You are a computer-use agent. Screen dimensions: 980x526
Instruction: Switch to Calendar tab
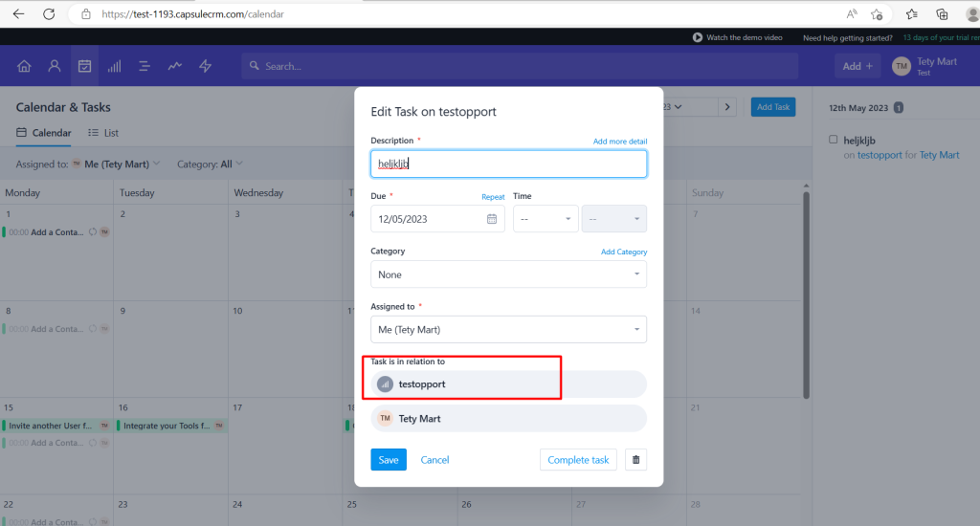point(44,133)
